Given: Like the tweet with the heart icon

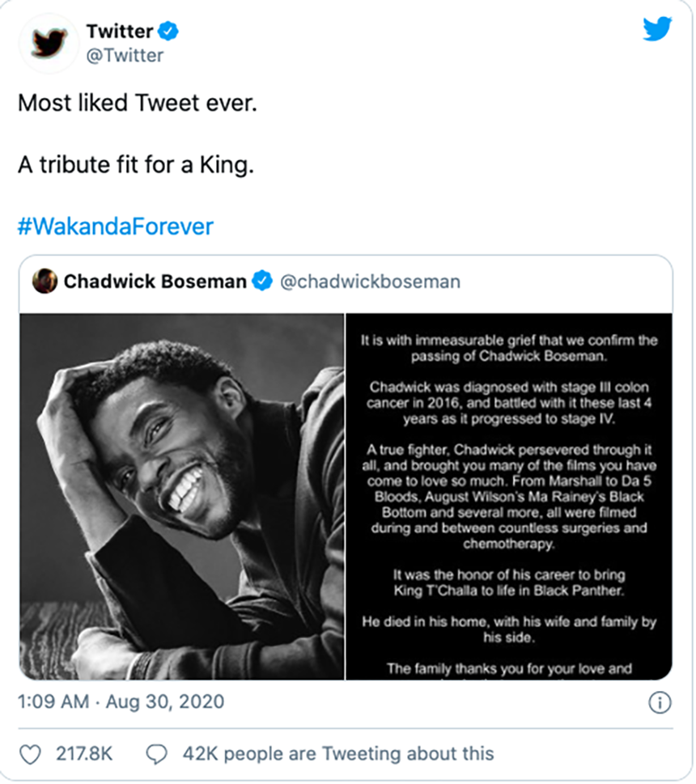Looking at the screenshot, I should point(30,754).
